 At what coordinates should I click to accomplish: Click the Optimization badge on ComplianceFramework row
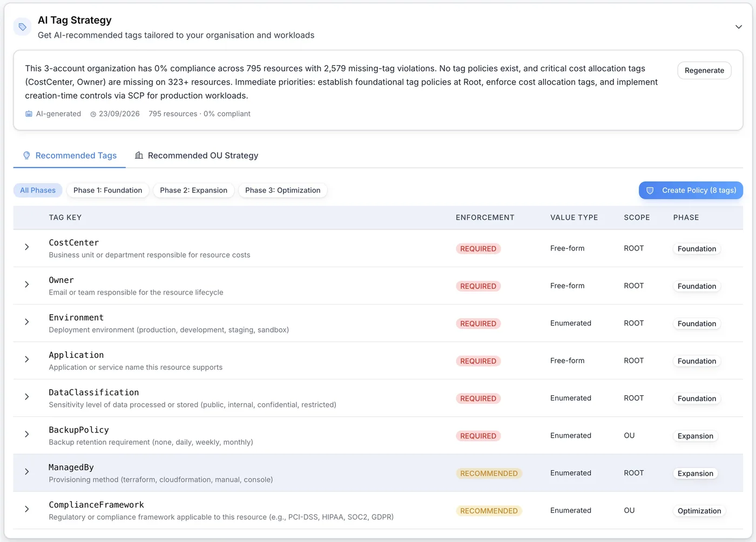point(699,511)
